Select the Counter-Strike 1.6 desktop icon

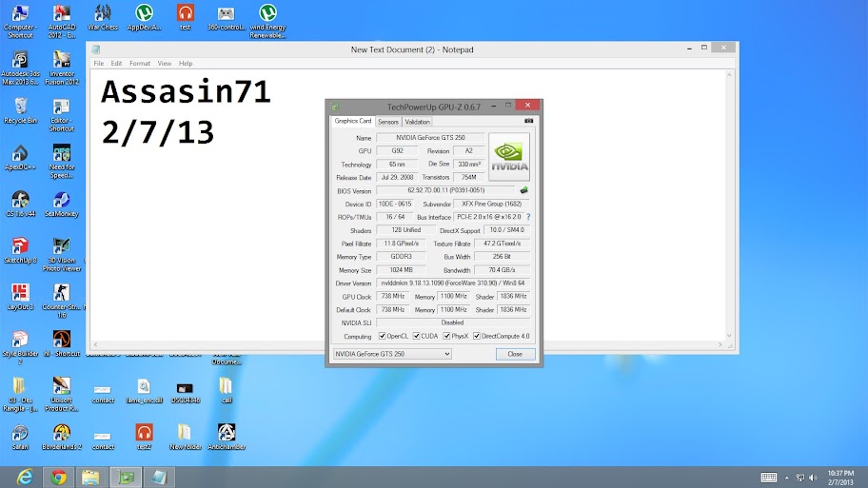62,301
